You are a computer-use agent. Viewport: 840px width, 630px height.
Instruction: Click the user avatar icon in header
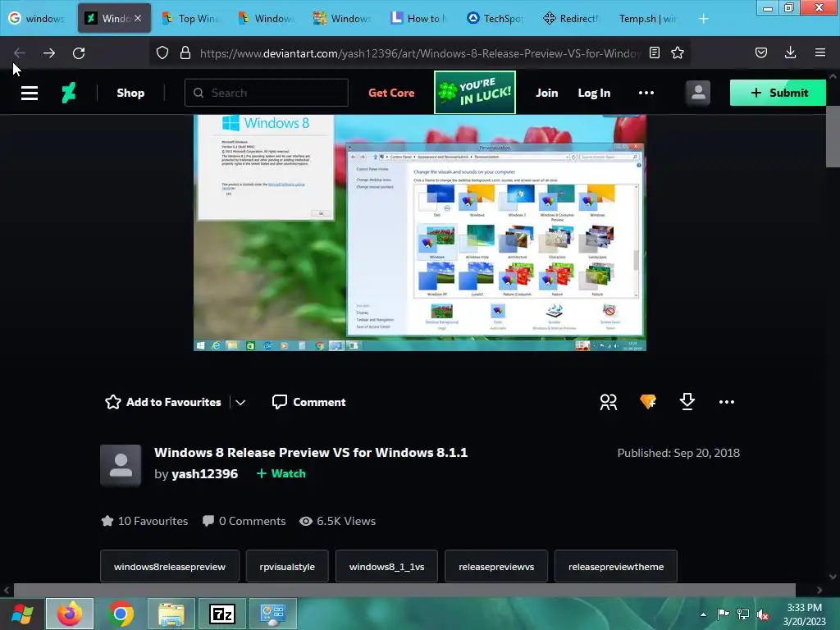click(x=698, y=93)
